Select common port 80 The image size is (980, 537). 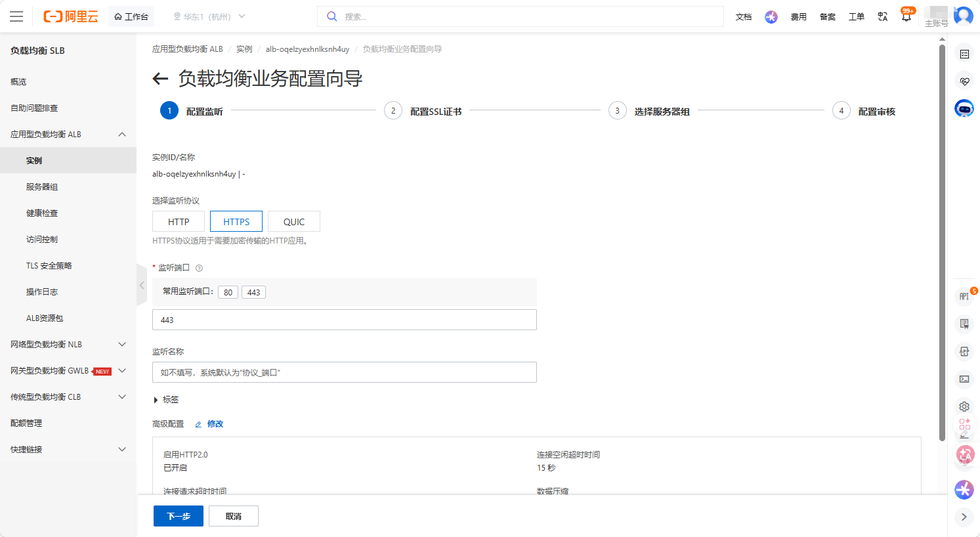tap(228, 292)
